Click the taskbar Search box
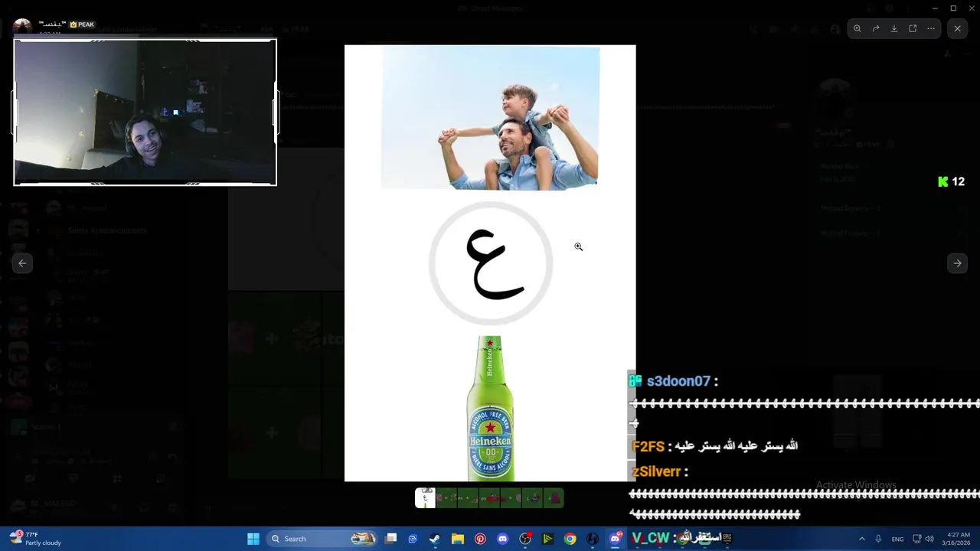The width and height of the screenshot is (980, 551). pyautogui.click(x=322, y=539)
